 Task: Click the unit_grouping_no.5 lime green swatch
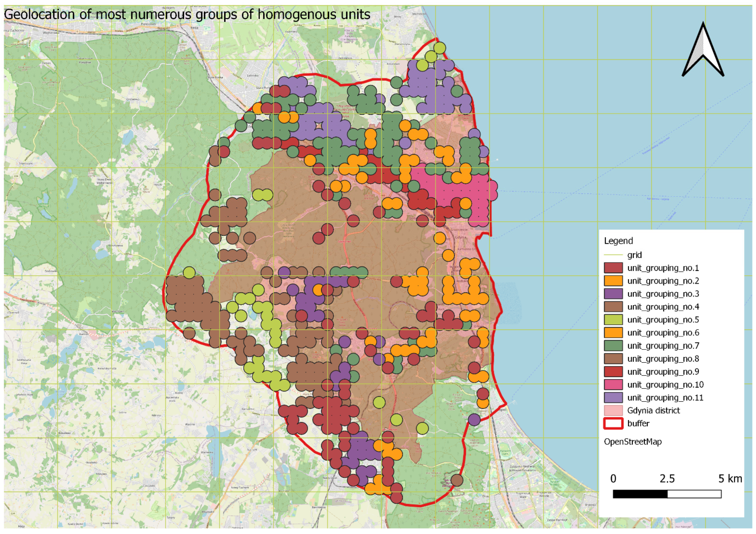click(613, 320)
